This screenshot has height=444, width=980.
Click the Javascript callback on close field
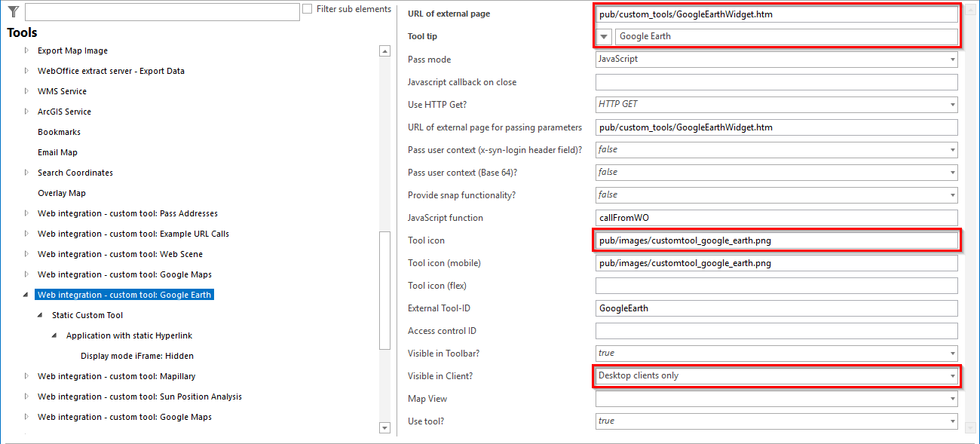[x=776, y=81]
